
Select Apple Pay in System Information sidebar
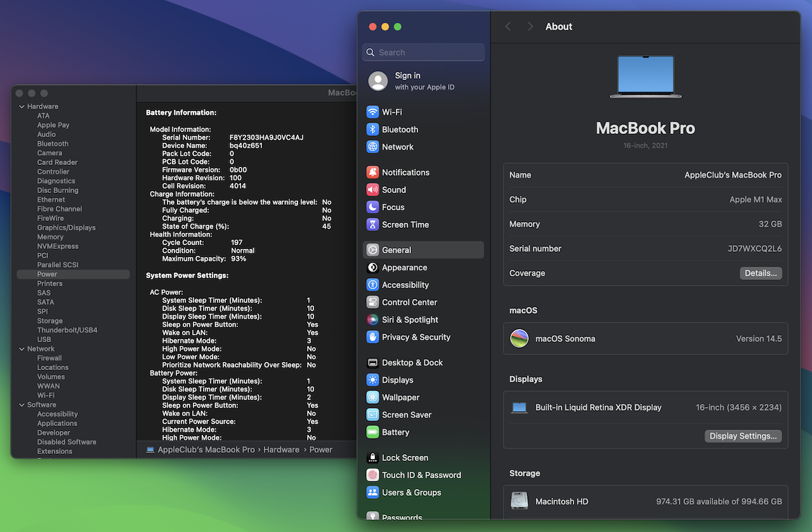53,125
